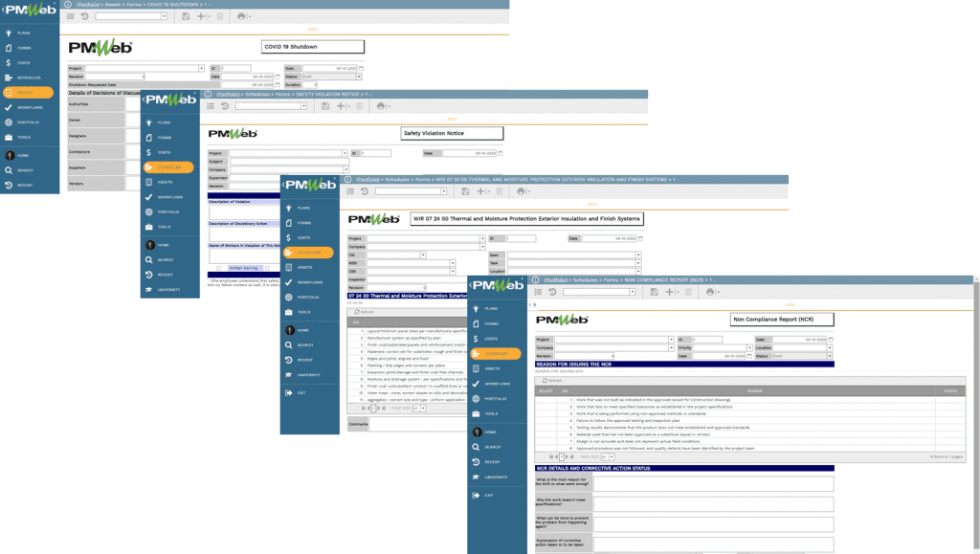Click the Refresh icon in the NCR reasons grid
Screen dimensions: 980x554
(545, 381)
